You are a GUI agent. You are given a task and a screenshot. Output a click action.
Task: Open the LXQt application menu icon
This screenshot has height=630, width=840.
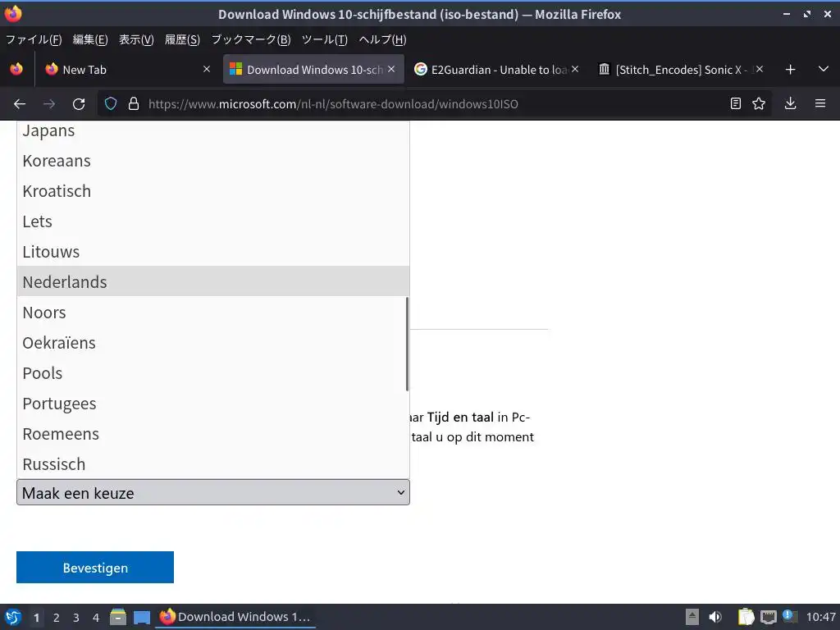(13, 617)
